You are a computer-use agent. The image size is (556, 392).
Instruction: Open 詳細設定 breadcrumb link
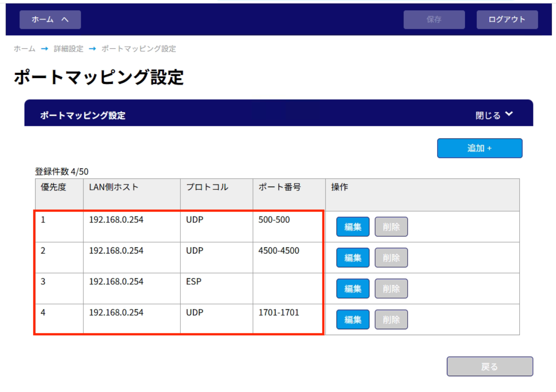69,49
